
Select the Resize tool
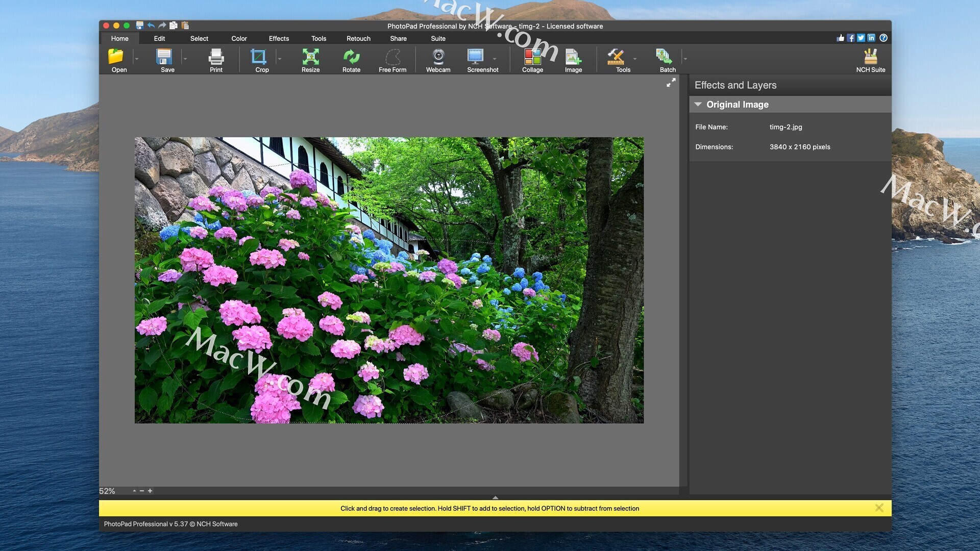point(310,57)
